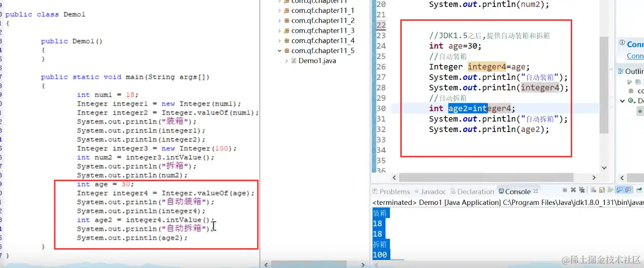Click the Clear Console icon
Viewport: 644px width, 268px height.
tap(593, 190)
